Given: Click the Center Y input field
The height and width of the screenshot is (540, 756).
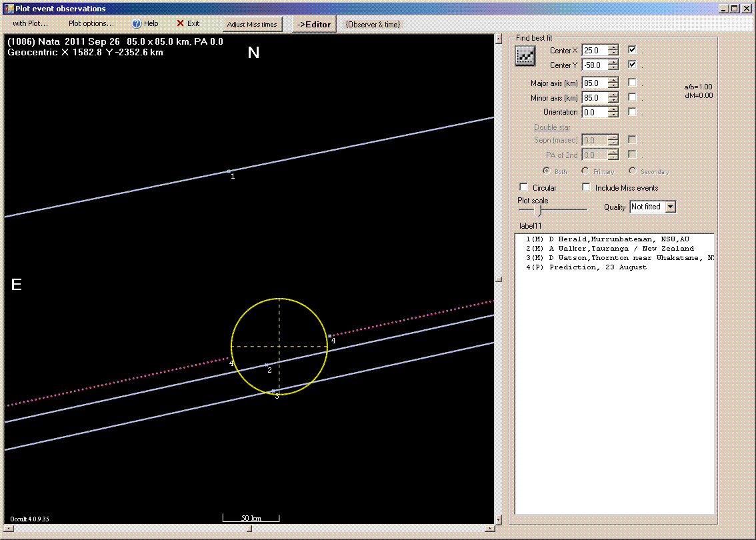Looking at the screenshot, I should tap(595, 65).
